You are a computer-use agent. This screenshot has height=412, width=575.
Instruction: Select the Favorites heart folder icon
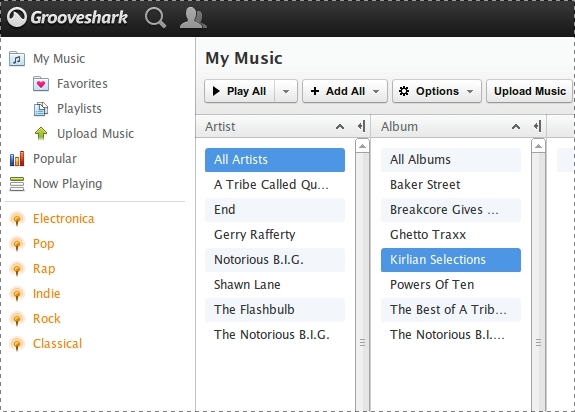click(41, 84)
